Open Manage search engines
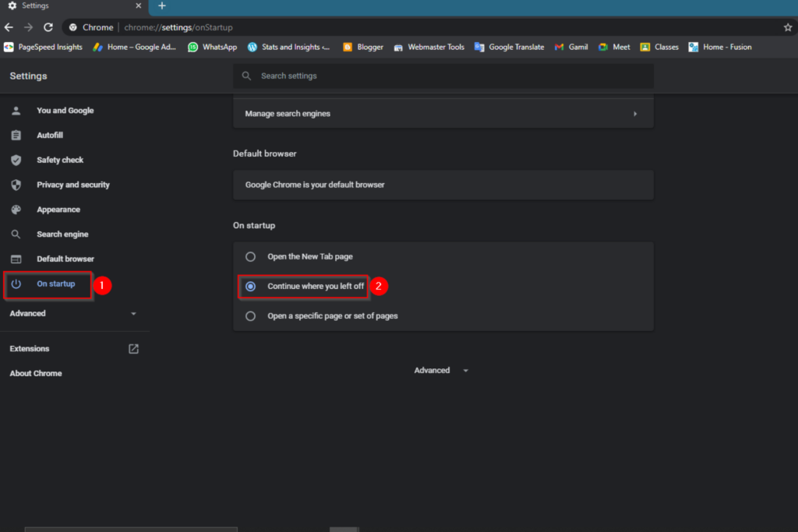Viewport: 798px width, 532px height. [x=443, y=113]
